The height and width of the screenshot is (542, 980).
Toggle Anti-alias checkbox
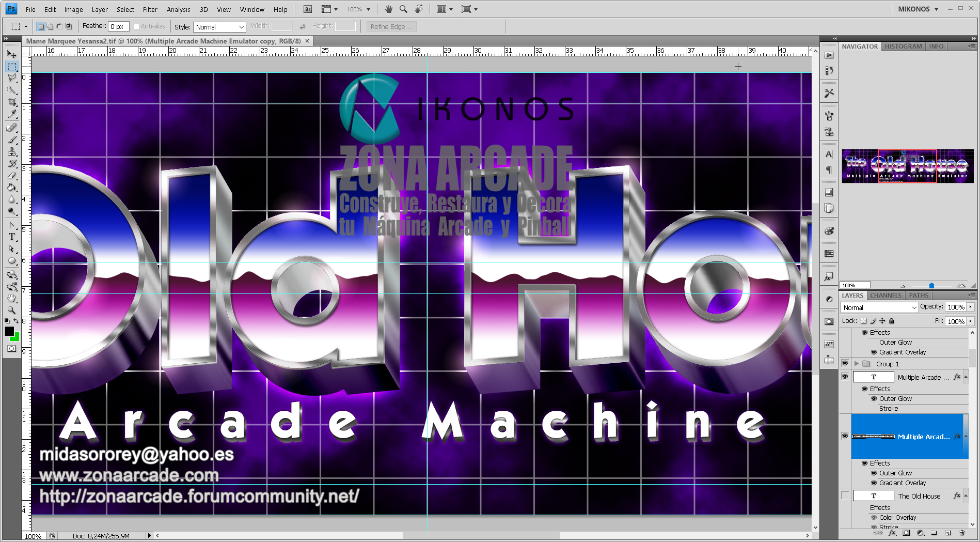pyautogui.click(x=136, y=26)
